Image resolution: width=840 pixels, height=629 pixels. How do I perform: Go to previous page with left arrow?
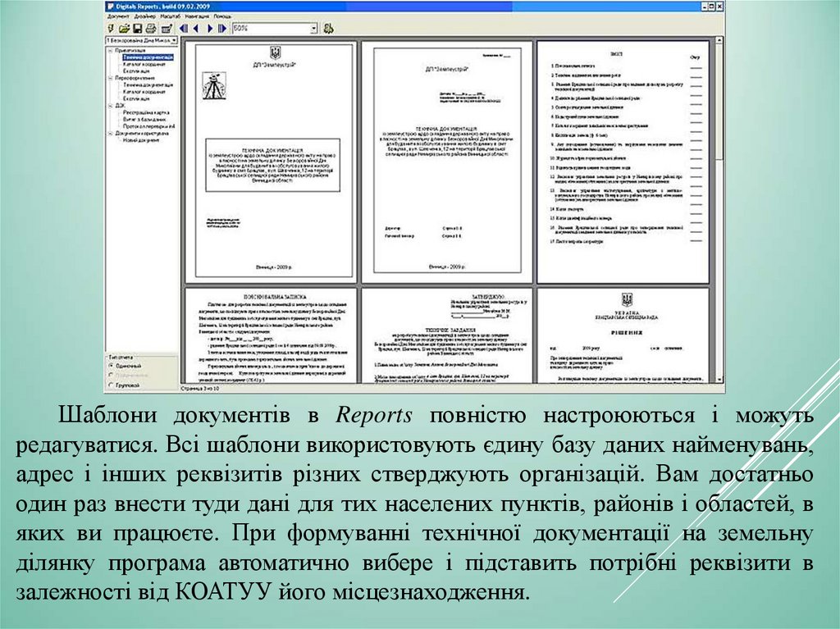[x=196, y=28]
